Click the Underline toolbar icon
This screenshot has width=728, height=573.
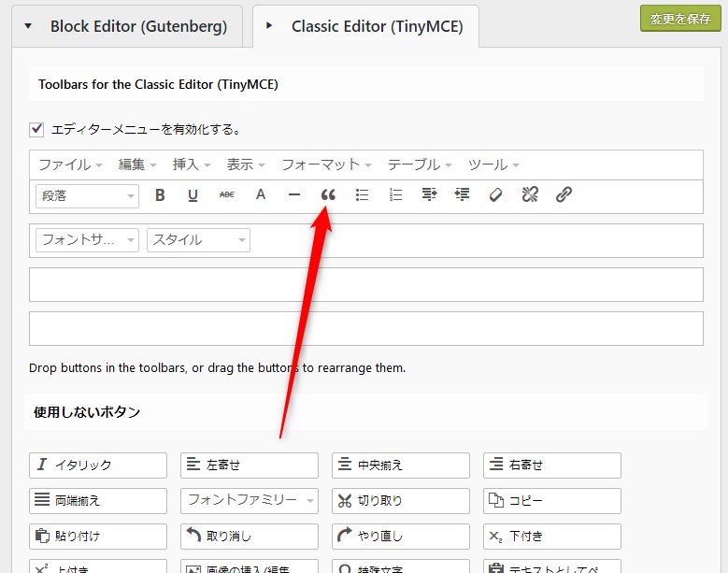tap(193, 195)
